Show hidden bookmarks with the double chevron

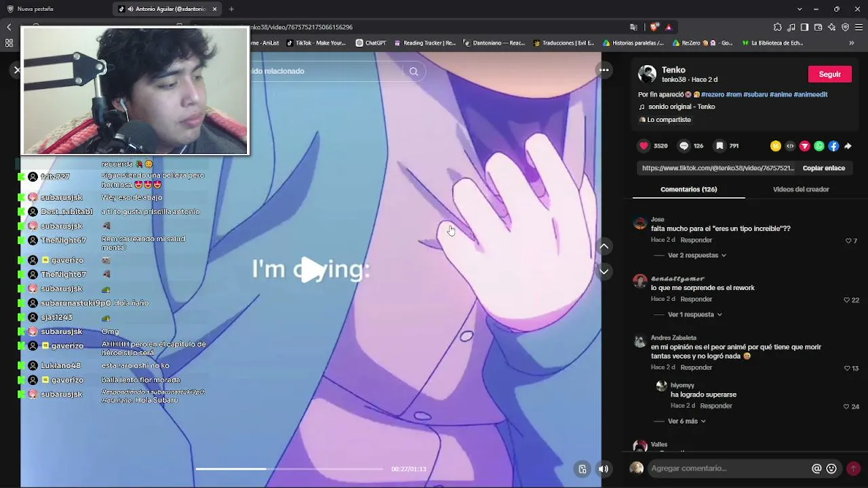point(852,43)
